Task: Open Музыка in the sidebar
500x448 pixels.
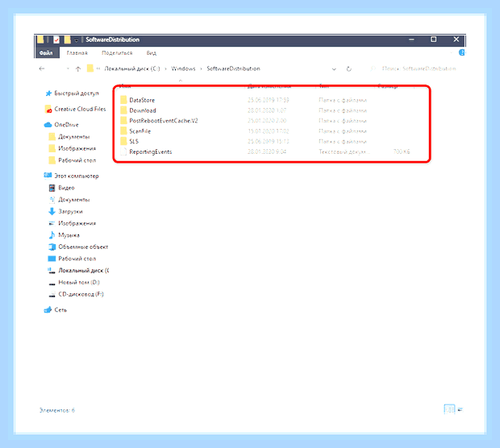Action: click(x=69, y=235)
